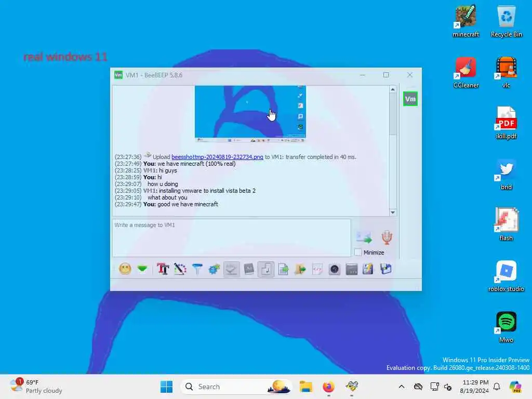Select the Recycle Bin desktop icon
The height and width of the screenshot is (399, 532).
point(506,21)
